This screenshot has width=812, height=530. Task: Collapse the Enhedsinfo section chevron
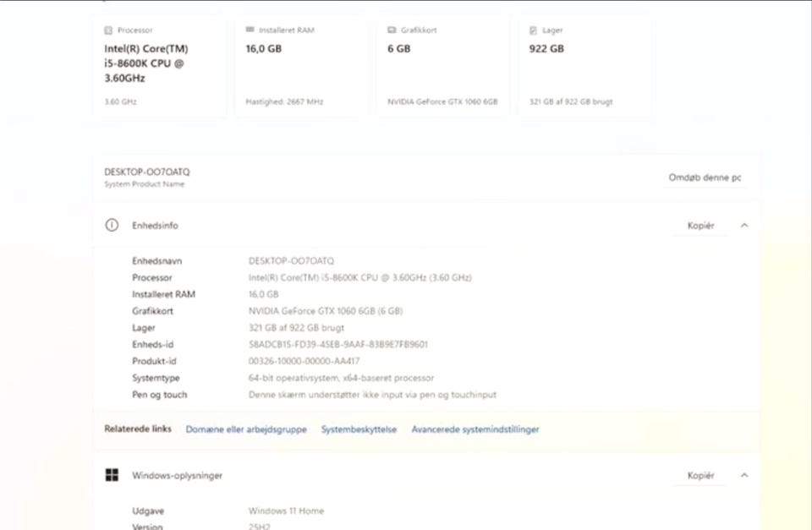pyautogui.click(x=744, y=225)
